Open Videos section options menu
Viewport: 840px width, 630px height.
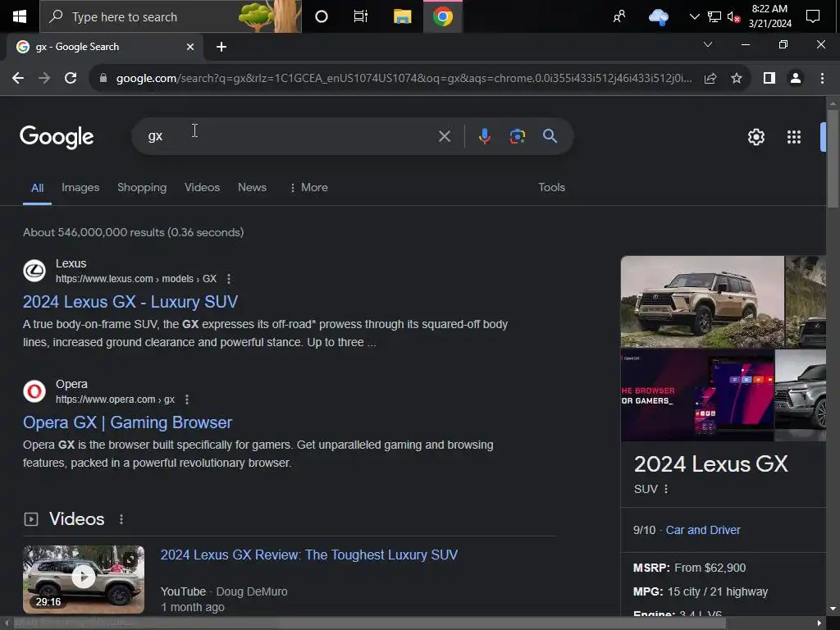[121, 519]
